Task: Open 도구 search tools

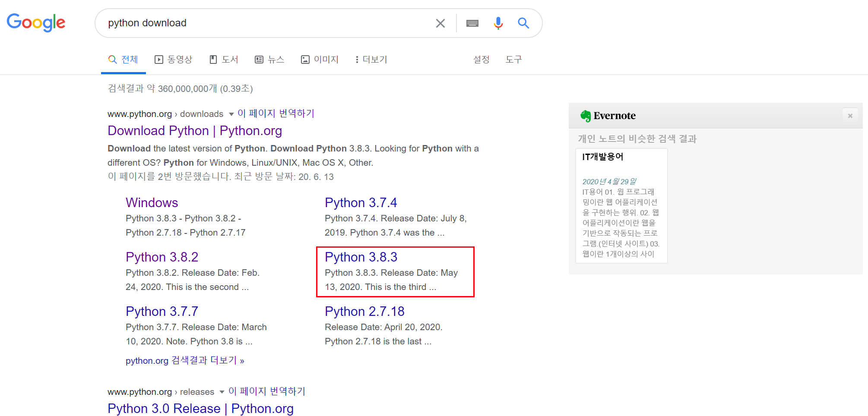Action: click(513, 60)
